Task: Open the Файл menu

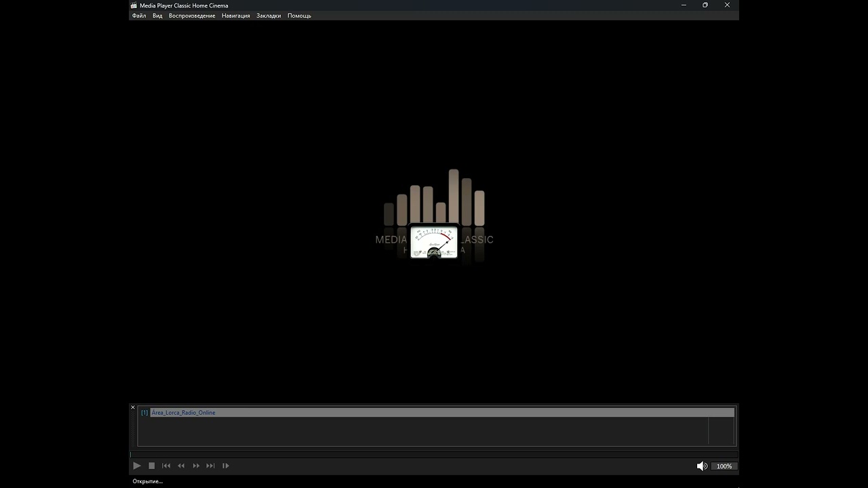Action: pyautogui.click(x=139, y=16)
